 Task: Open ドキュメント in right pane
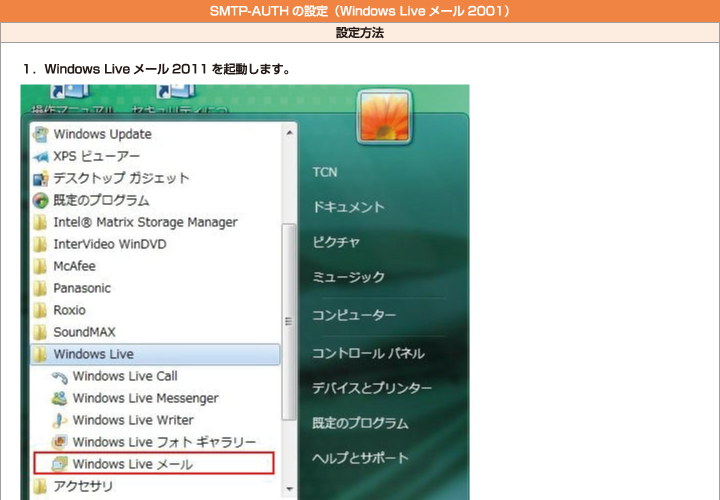tap(349, 207)
